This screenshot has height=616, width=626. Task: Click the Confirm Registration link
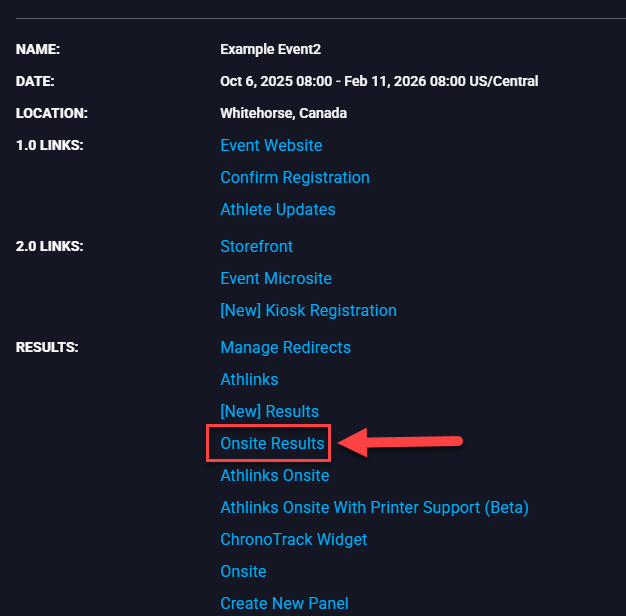click(295, 178)
